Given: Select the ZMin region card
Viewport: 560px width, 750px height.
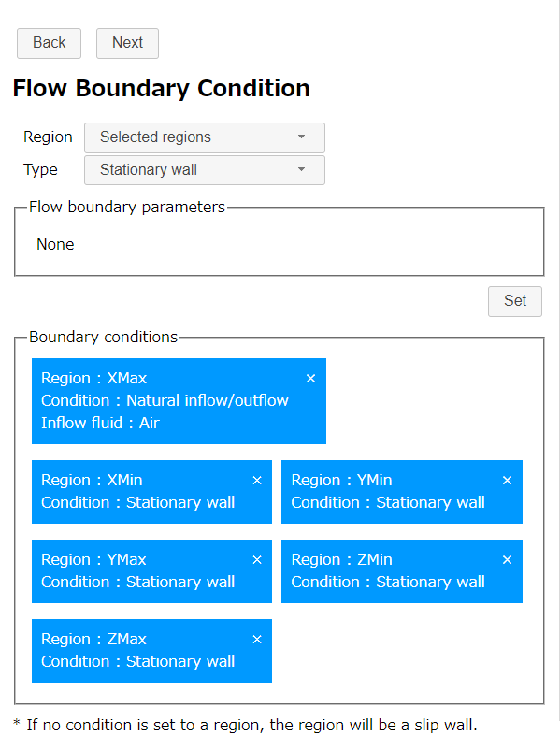Looking at the screenshot, I should click(x=402, y=571).
